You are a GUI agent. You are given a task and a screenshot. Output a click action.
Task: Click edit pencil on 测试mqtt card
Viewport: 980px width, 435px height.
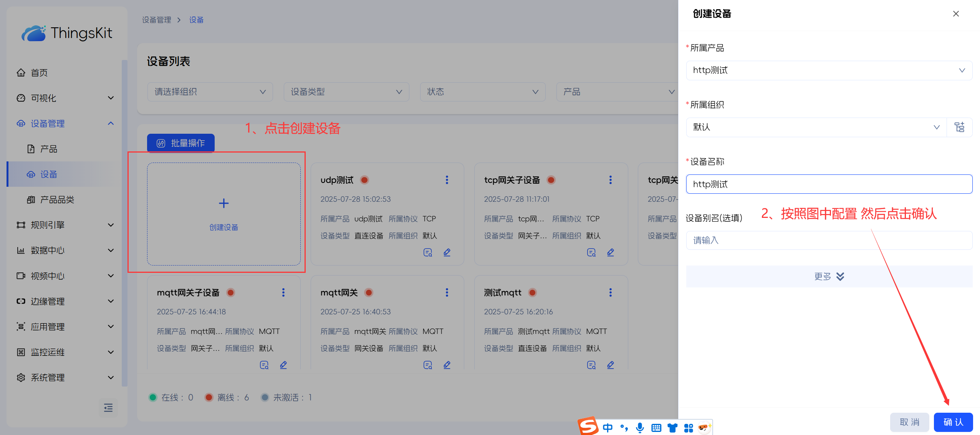610,365
